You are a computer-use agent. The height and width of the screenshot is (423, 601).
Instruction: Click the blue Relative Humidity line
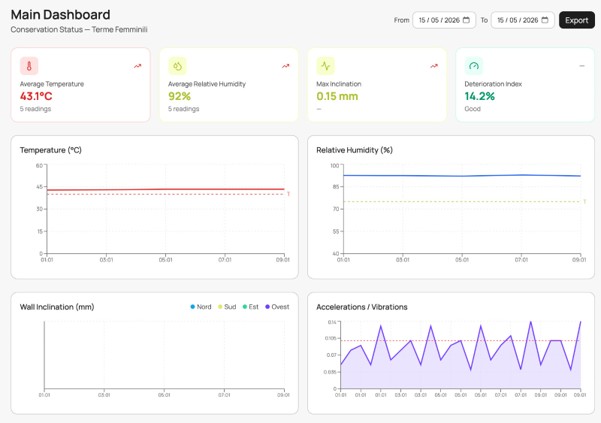(462, 176)
